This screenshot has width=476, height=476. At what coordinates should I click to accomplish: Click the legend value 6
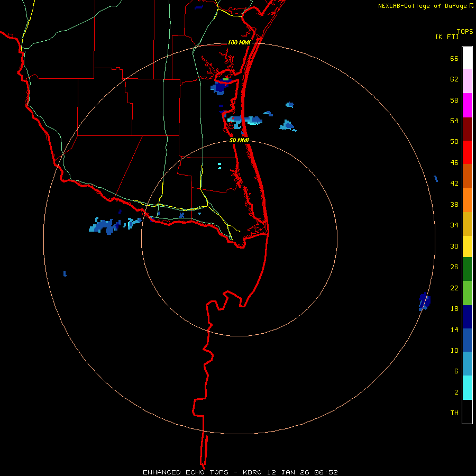[456, 371]
